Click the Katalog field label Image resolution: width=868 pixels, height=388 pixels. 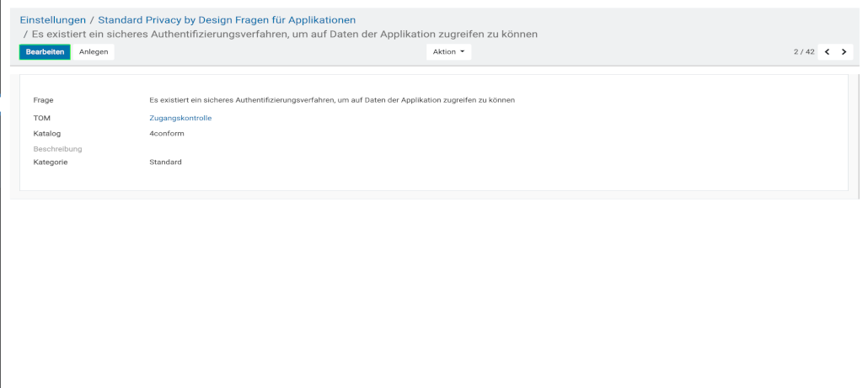pyautogui.click(x=46, y=133)
